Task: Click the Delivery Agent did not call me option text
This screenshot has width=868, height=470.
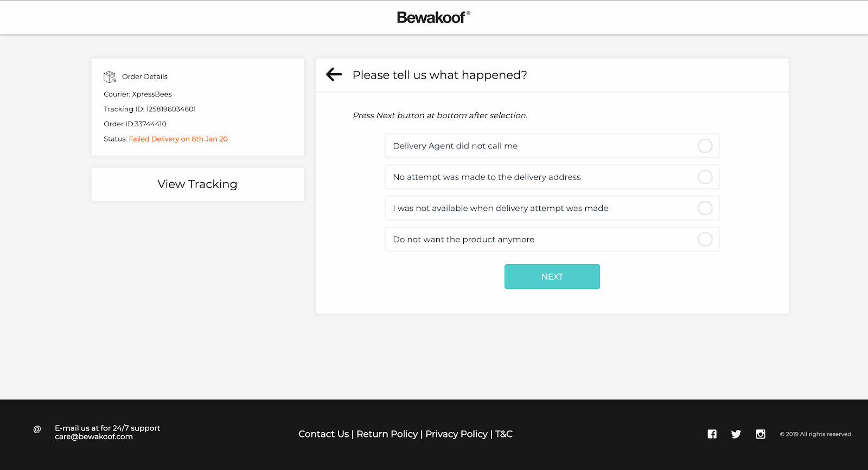Action: click(455, 146)
